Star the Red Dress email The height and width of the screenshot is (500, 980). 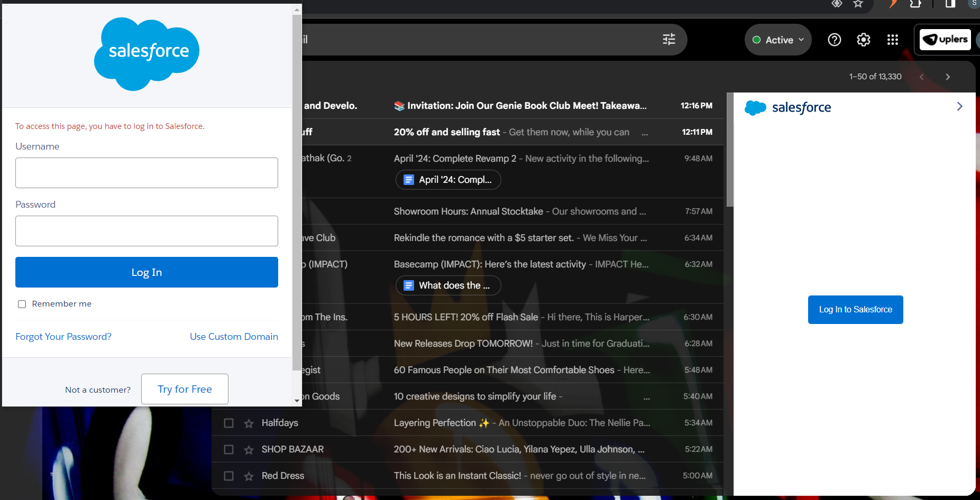click(249, 476)
